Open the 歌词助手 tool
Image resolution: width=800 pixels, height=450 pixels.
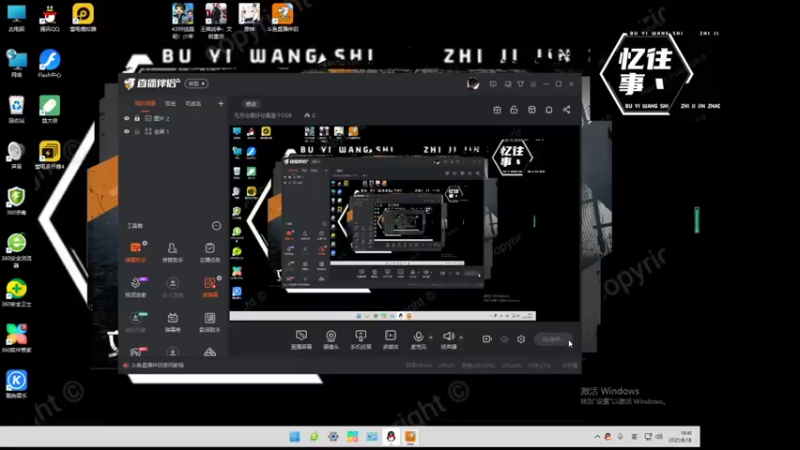[210, 322]
